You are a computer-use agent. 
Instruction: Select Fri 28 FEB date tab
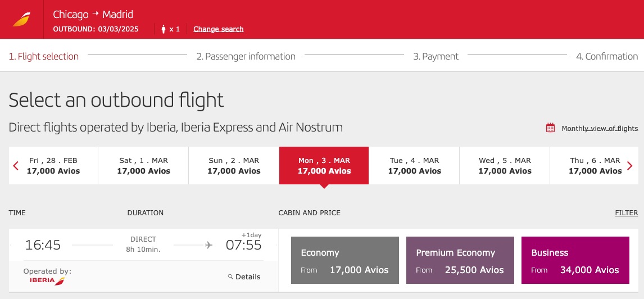pos(53,166)
